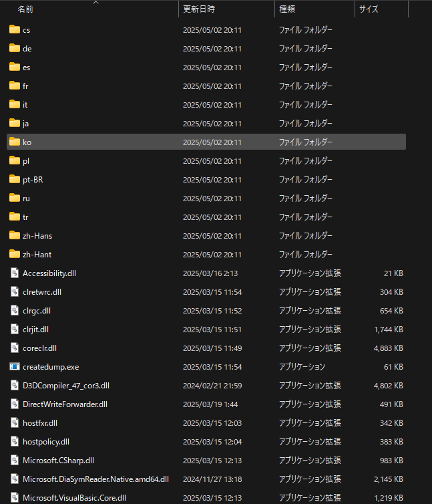Click the 61 KB size of createdump.exe
Viewport: 432px width, 504px height.
pos(393,367)
